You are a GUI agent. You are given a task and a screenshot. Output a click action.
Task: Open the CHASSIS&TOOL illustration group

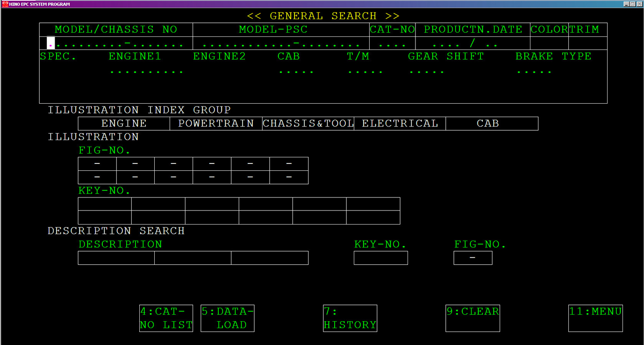308,124
